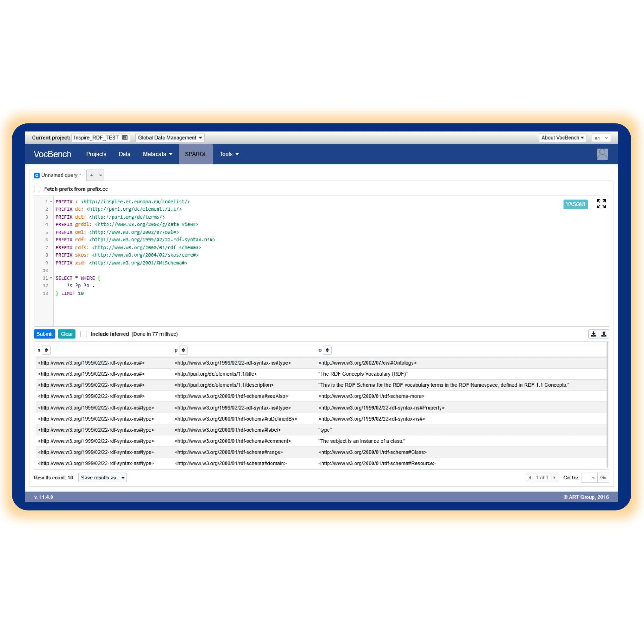
Task: Sort results by the p column
Action: [183, 350]
